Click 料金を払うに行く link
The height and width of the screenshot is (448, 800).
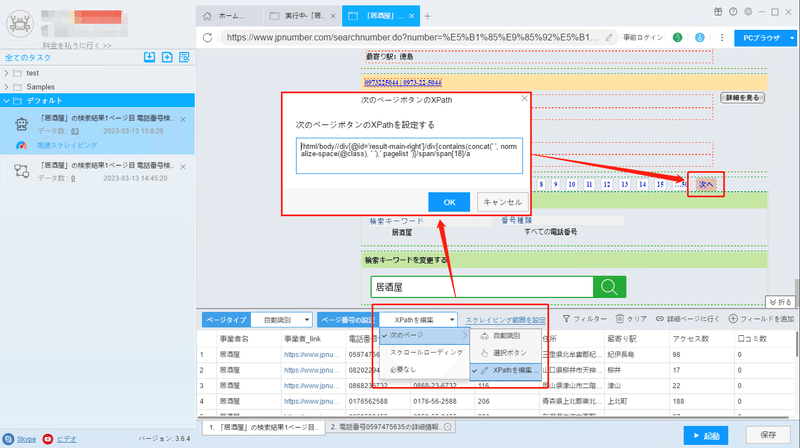pos(77,45)
